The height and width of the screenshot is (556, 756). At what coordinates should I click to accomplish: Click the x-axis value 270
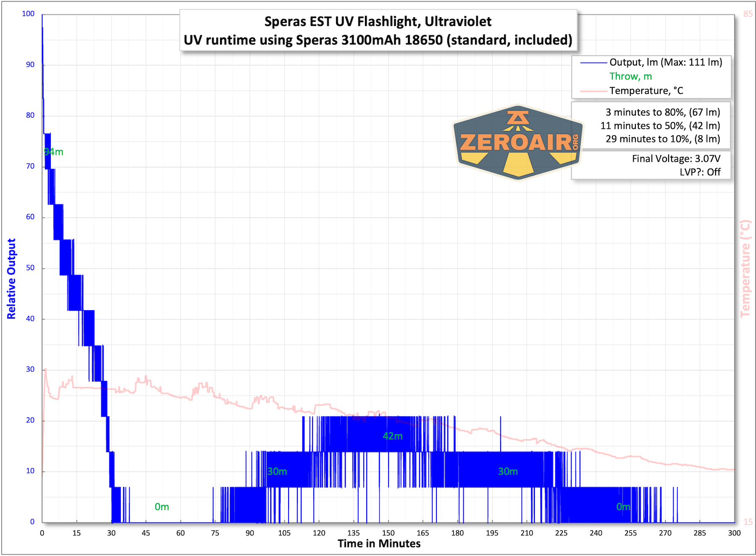tap(665, 533)
